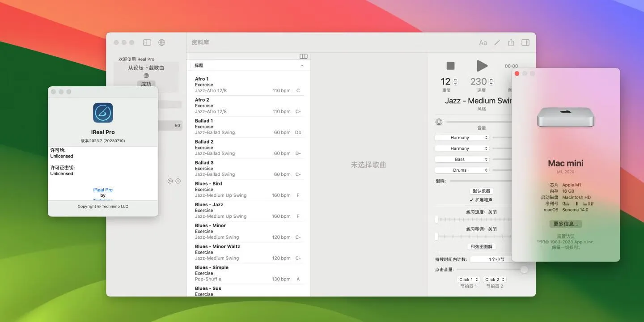Open the Bass instrument dropdown
This screenshot has height=322, width=644.
[462, 159]
